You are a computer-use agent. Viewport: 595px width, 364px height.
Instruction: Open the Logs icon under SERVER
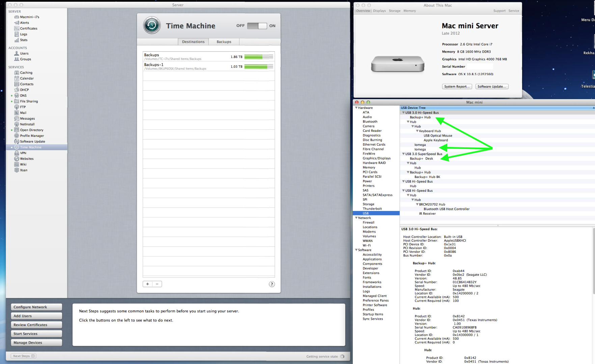(17, 34)
